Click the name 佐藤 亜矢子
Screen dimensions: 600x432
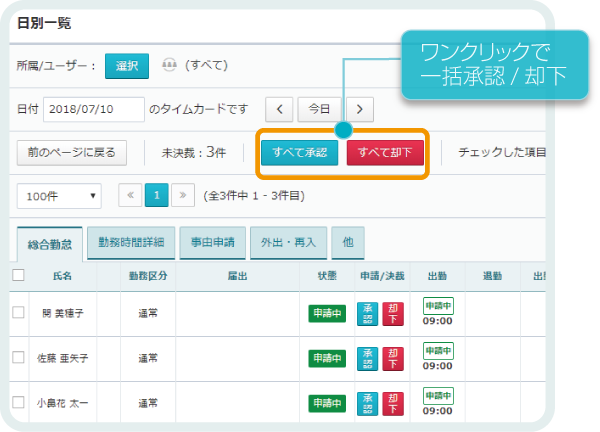63,359
